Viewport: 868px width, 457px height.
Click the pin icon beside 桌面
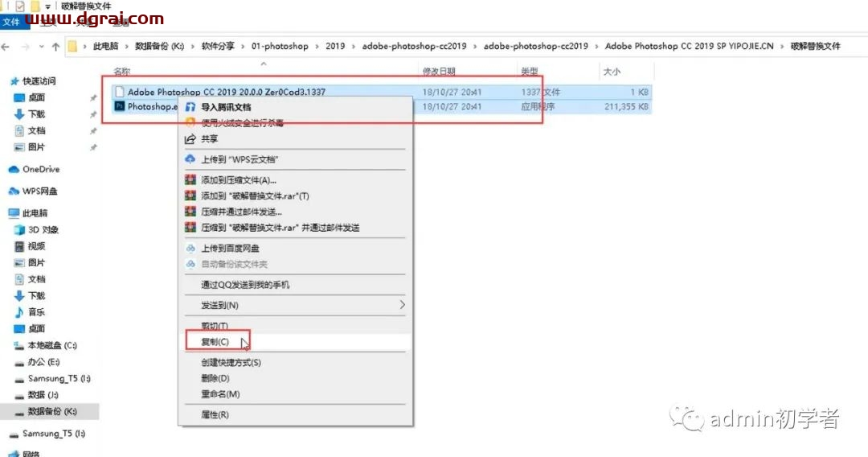click(x=93, y=98)
